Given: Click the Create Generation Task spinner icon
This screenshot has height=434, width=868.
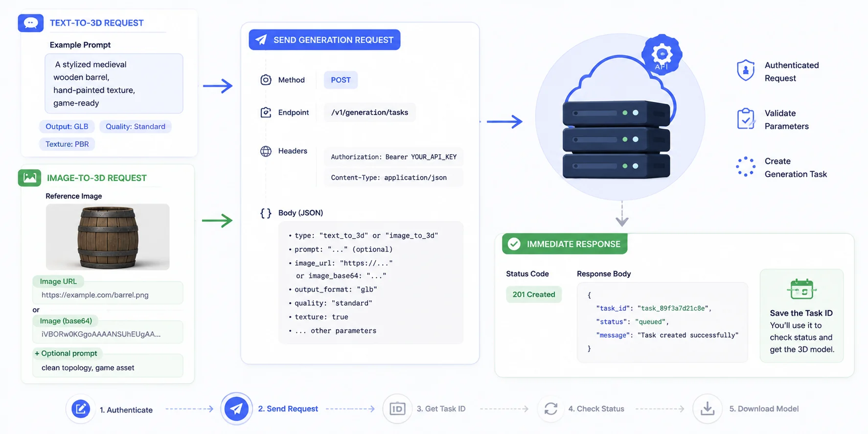Looking at the screenshot, I should [746, 167].
